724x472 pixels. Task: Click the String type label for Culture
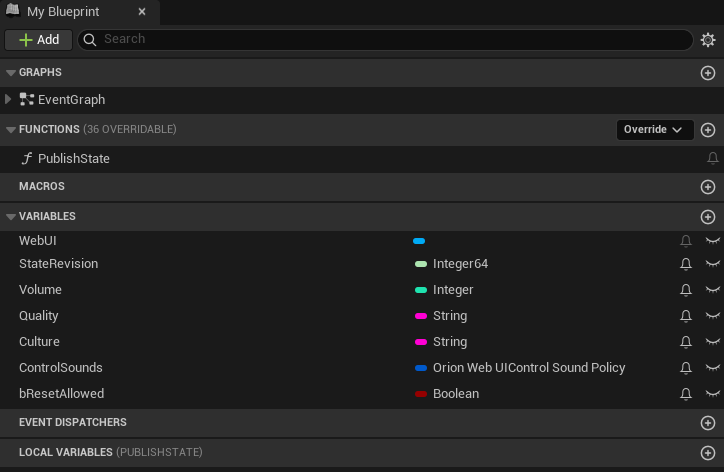tap(450, 341)
